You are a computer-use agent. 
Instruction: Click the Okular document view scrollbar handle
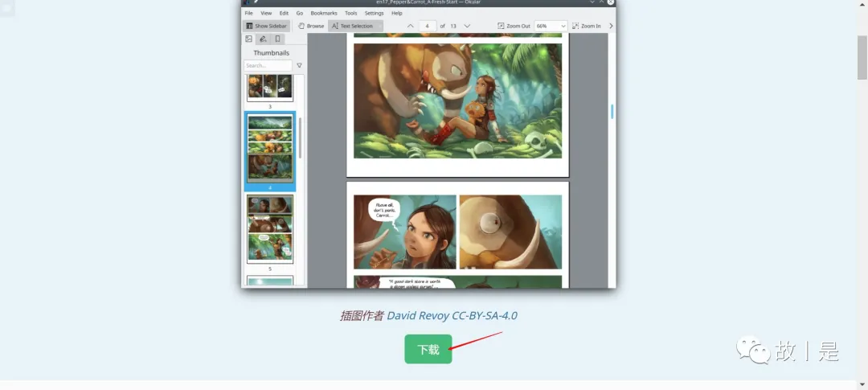pyautogui.click(x=612, y=111)
